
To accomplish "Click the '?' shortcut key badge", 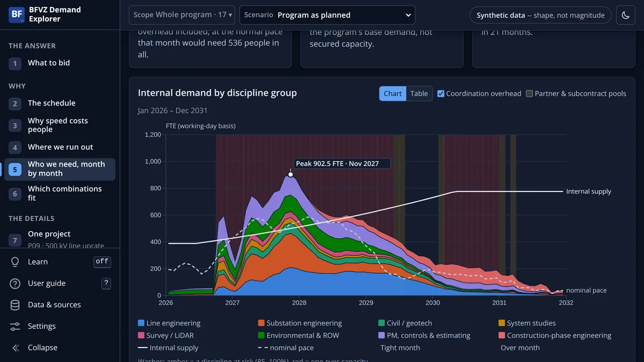I will point(106,283).
